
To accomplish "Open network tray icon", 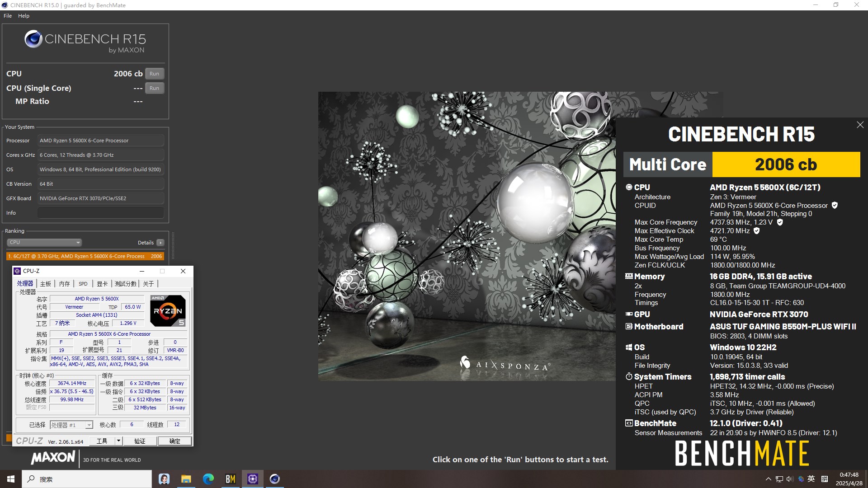I will pyautogui.click(x=779, y=479).
